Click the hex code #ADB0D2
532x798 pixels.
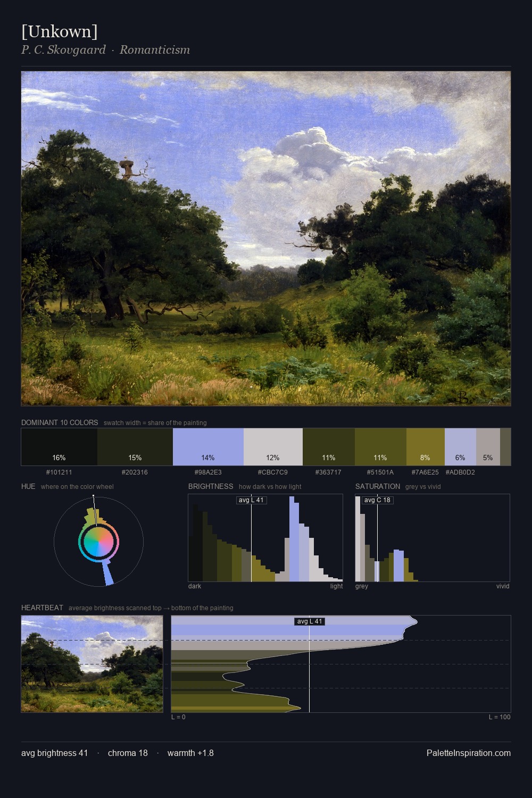coord(460,472)
